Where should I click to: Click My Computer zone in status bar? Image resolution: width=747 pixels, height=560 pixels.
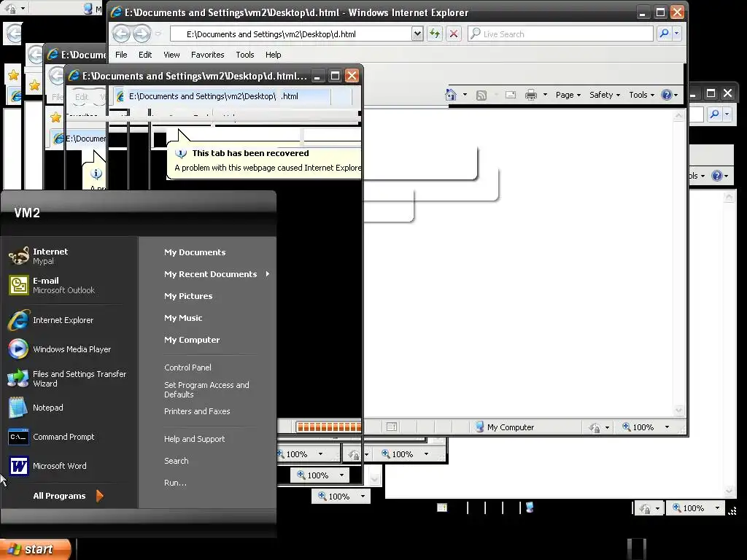505,427
